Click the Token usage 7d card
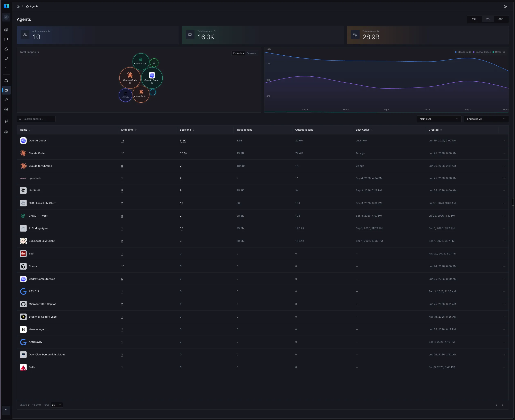This screenshot has height=420, width=515. [x=428, y=35]
